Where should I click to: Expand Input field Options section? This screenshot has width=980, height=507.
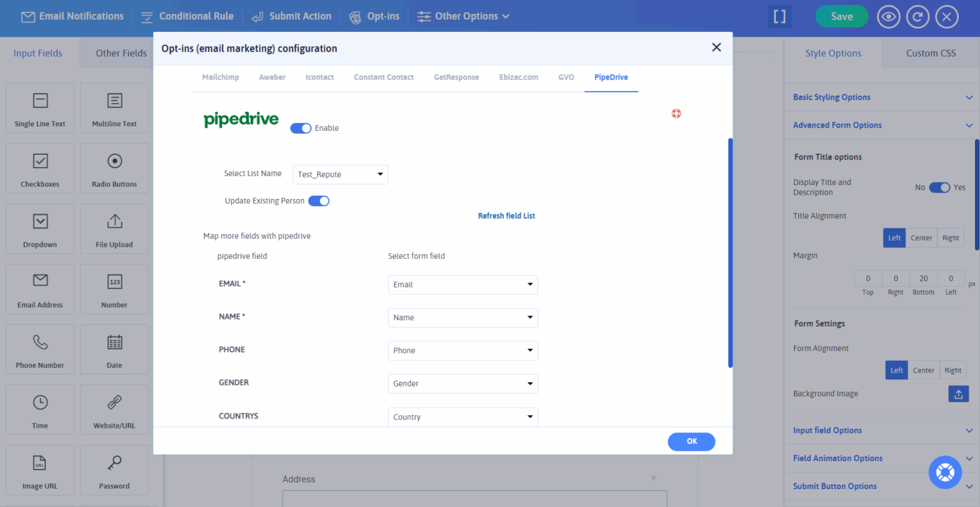882,430
